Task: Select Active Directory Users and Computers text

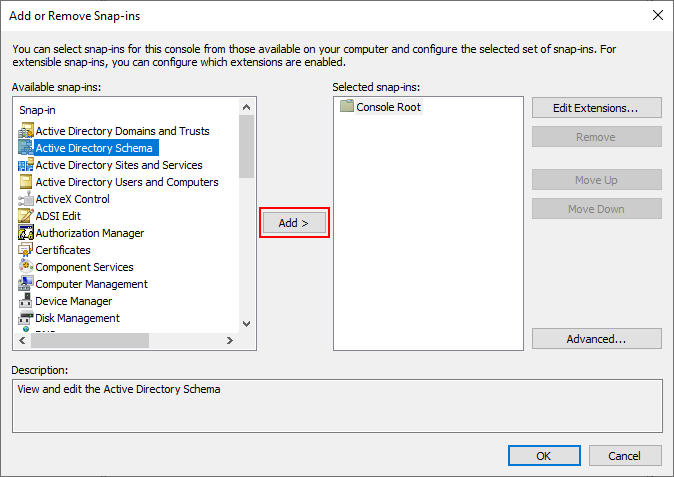Action: tap(127, 182)
